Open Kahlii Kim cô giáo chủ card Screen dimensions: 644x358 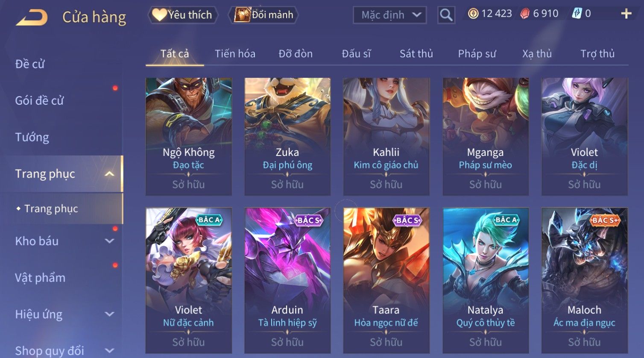point(386,136)
